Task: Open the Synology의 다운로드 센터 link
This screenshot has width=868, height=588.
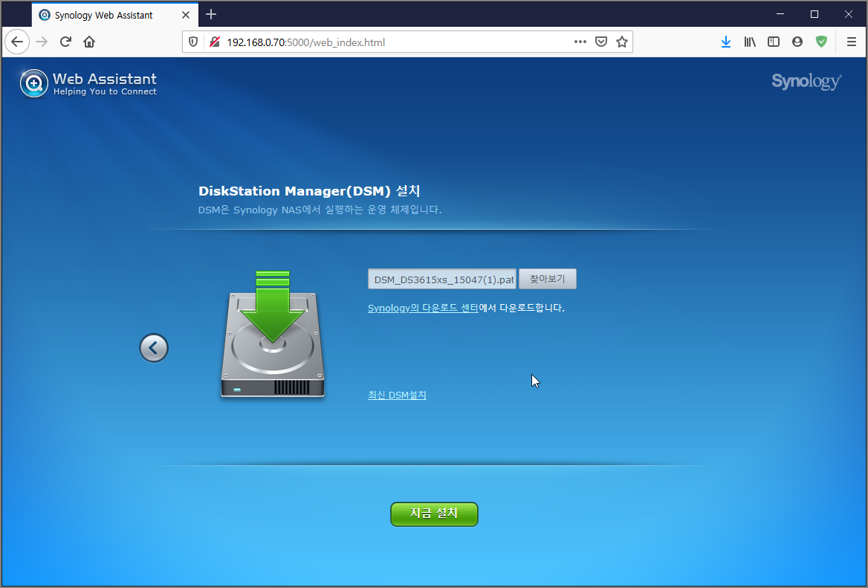Action: [x=423, y=308]
